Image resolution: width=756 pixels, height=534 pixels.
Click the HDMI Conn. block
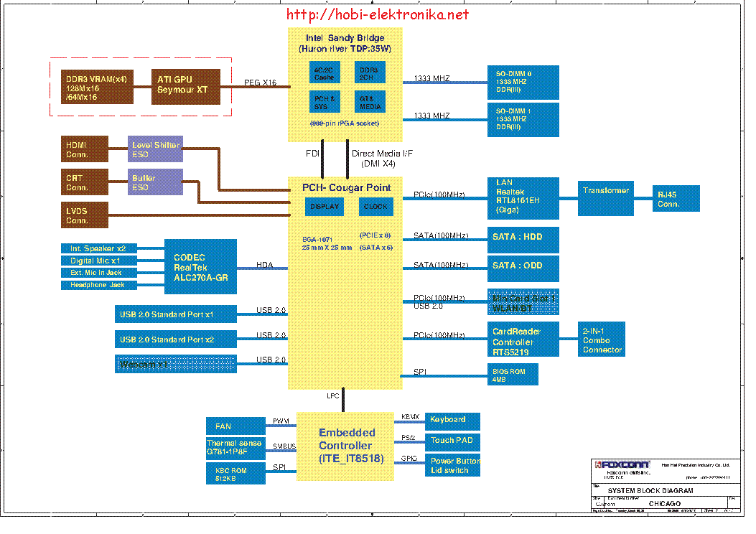85,149
